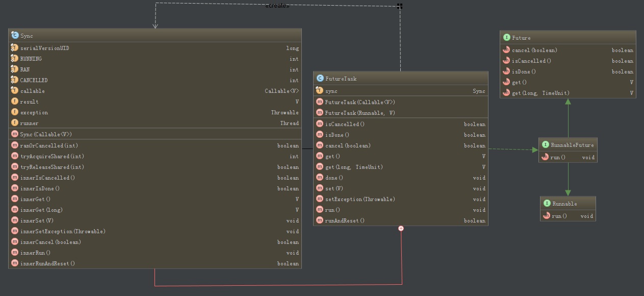Click the field icon beside CANCELLED

pos(14,80)
